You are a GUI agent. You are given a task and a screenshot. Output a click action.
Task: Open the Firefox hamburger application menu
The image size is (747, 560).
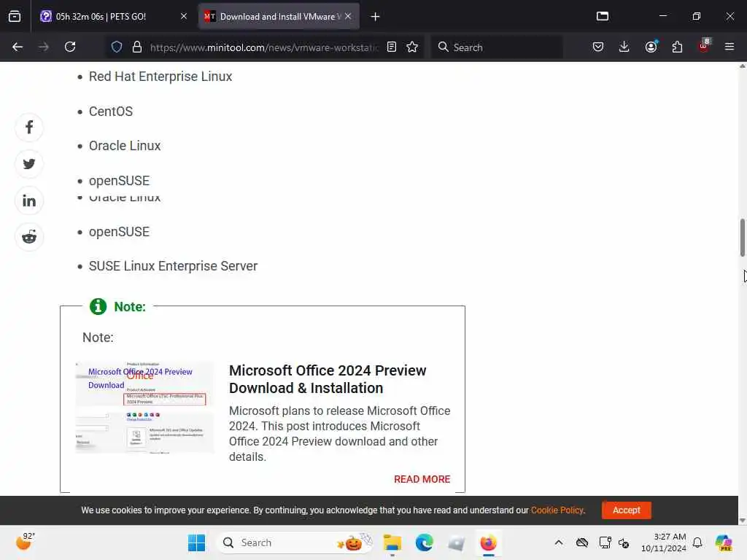tap(729, 47)
